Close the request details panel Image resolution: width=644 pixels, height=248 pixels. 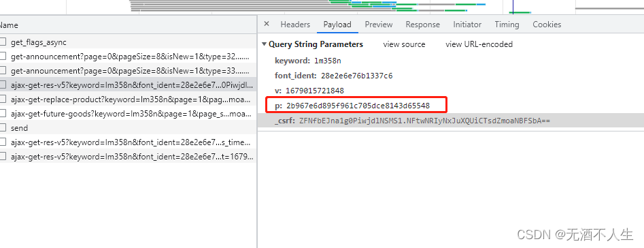(266, 24)
